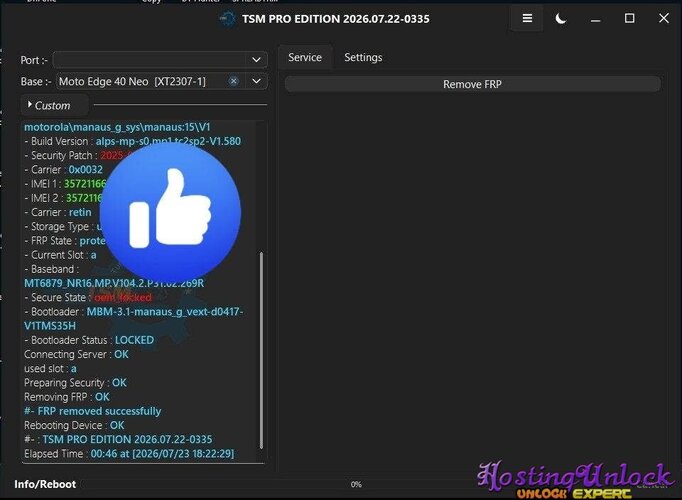The image size is (682, 500).
Task: Switch to the Settings tab
Action: 363,57
